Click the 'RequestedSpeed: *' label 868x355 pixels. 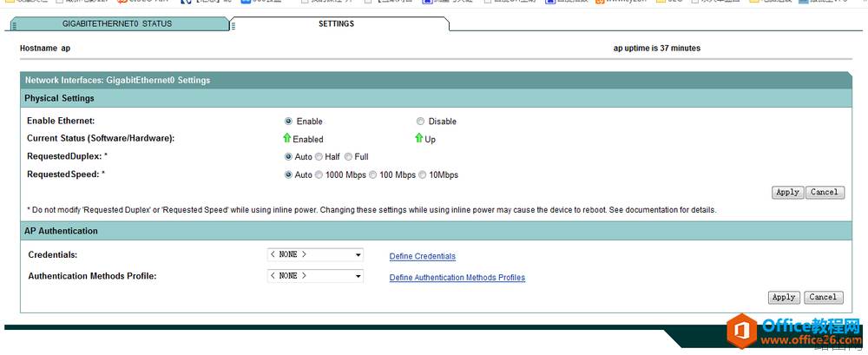[x=66, y=174]
